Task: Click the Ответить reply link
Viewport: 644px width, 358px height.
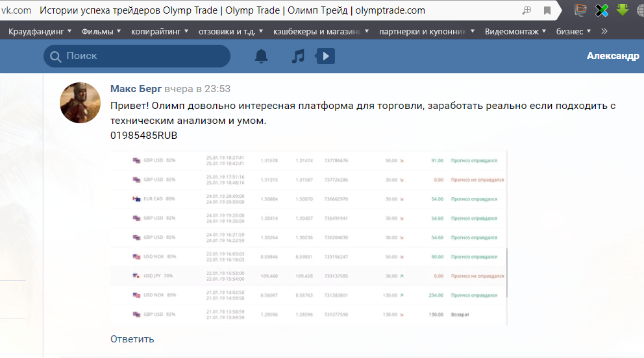Action: click(132, 339)
